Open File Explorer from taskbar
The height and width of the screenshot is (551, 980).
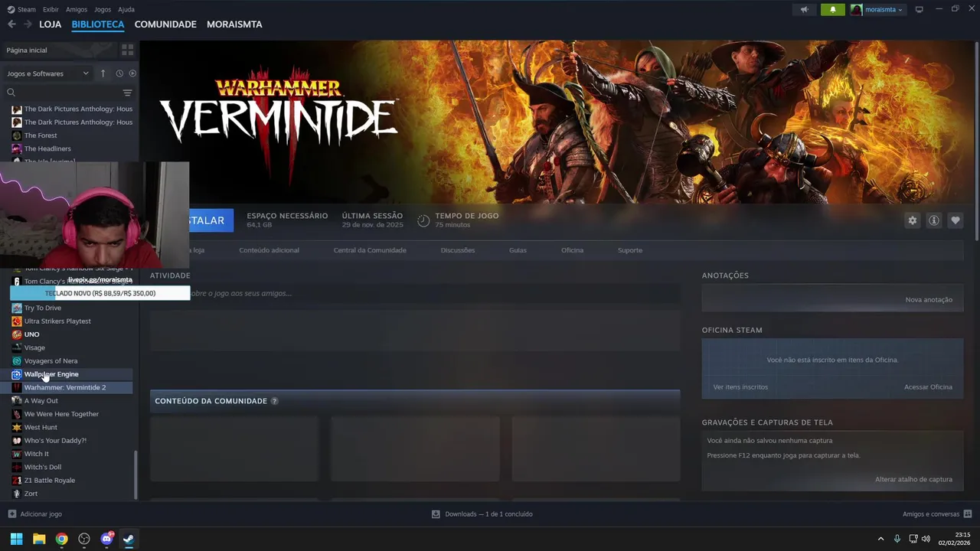pos(39,539)
